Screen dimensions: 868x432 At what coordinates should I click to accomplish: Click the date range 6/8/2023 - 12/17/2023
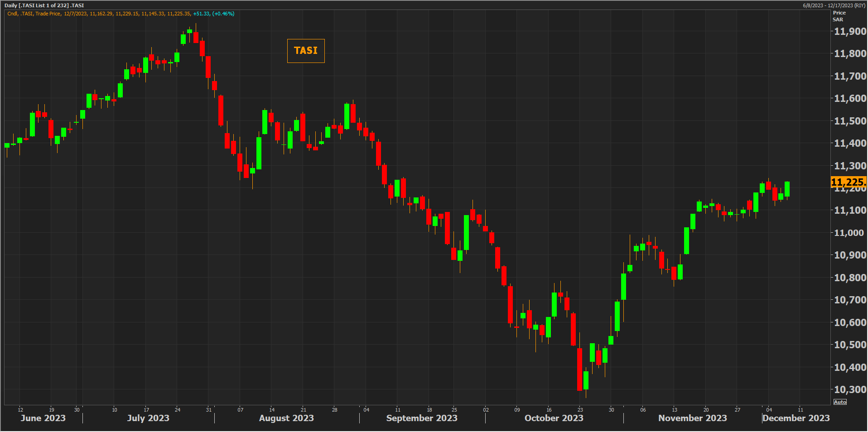[834, 5]
